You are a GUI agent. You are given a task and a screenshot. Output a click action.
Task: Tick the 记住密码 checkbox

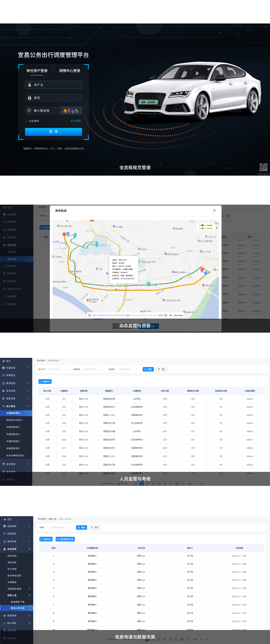click(26, 121)
